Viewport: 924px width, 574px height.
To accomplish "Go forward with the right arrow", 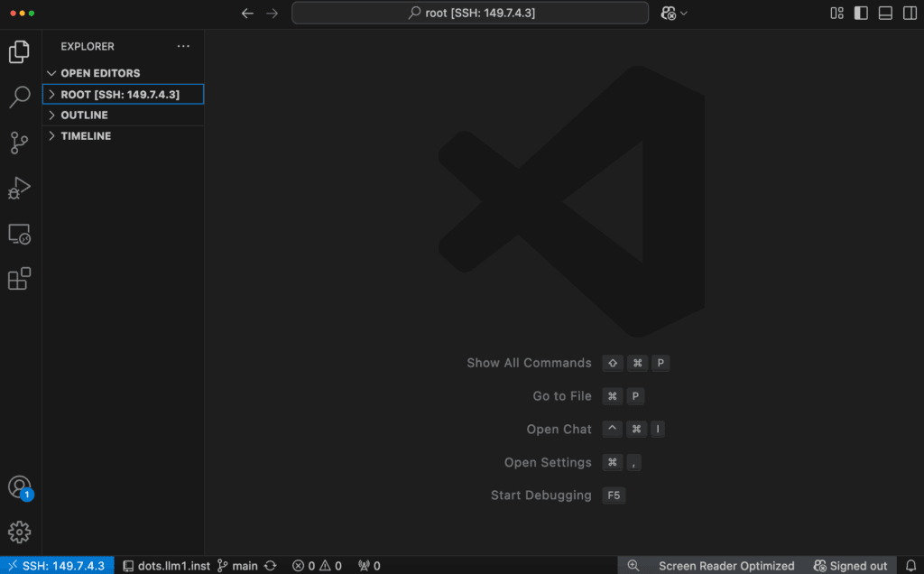I will pos(272,13).
